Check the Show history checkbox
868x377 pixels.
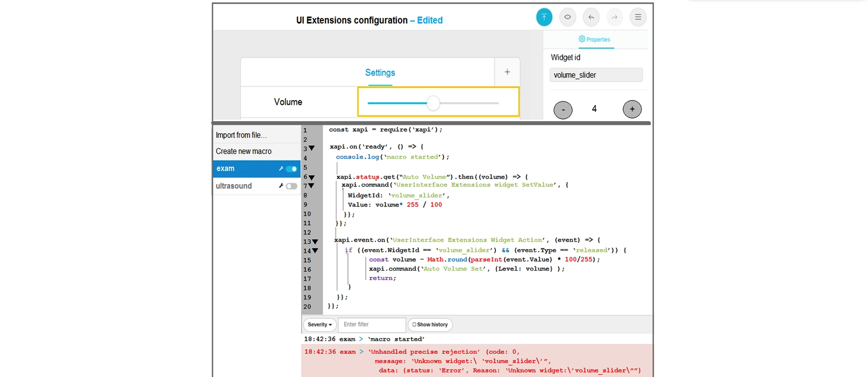click(x=414, y=324)
